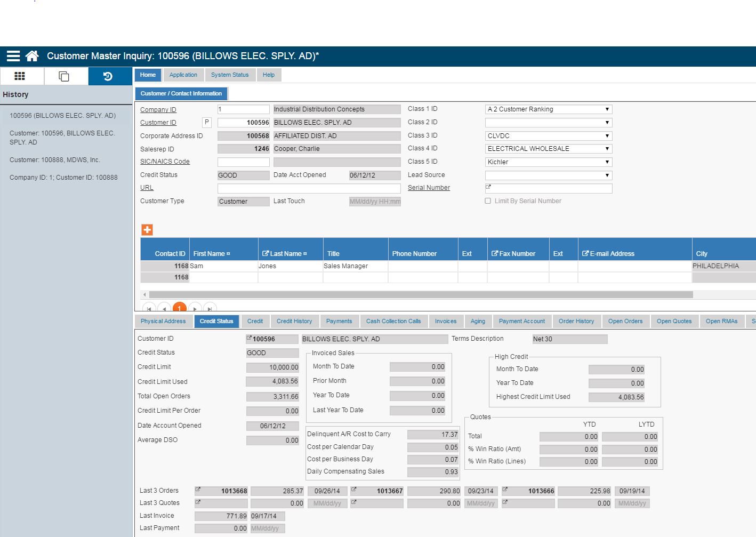This screenshot has width=756, height=537.
Task: Select history entry Customer: 100888, MDWS, Inc.
Action: (x=55, y=160)
